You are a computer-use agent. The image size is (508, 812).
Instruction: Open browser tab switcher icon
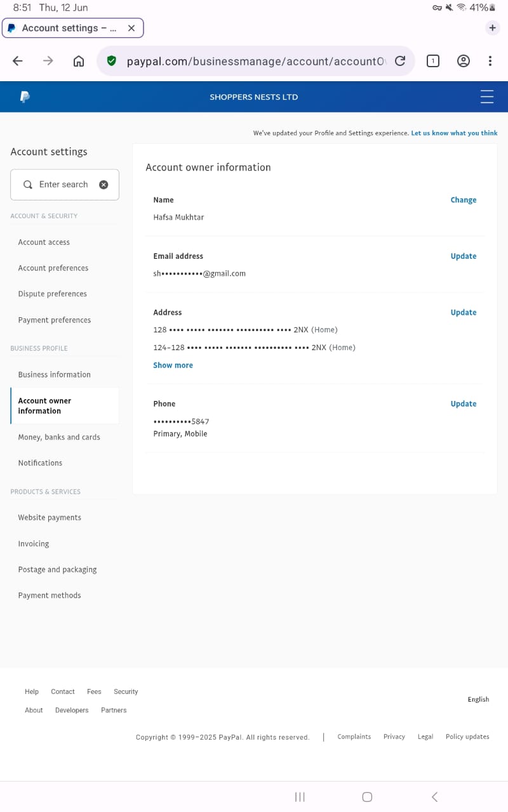(x=433, y=61)
